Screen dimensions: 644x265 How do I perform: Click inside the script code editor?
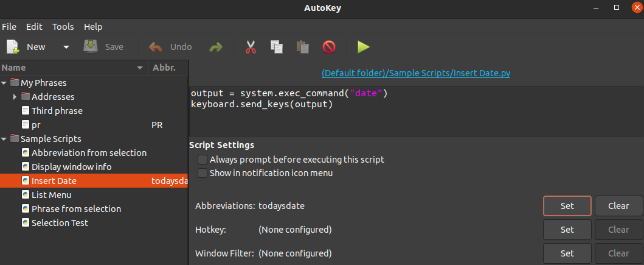(416, 111)
